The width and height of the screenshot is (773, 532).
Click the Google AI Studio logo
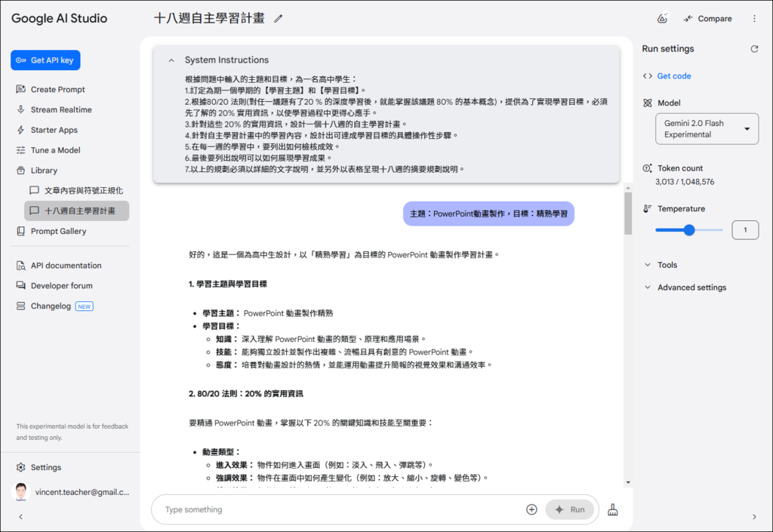(59, 18)
